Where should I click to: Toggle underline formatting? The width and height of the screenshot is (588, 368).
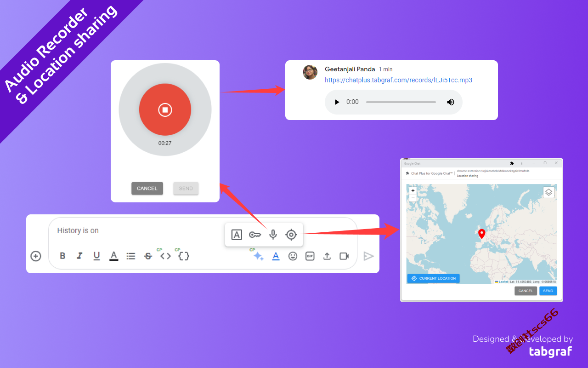[96, 256]
